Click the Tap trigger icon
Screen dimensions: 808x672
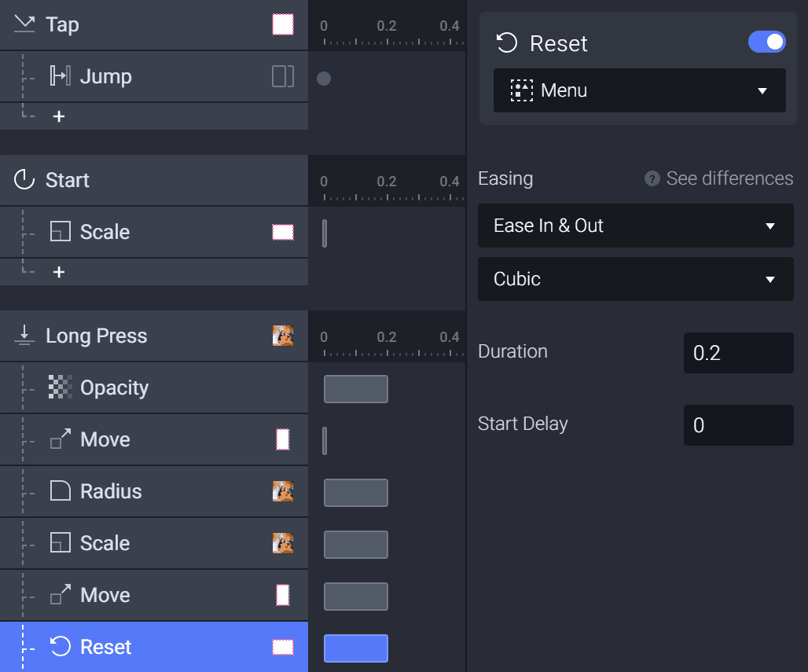[x=24, y=24]
